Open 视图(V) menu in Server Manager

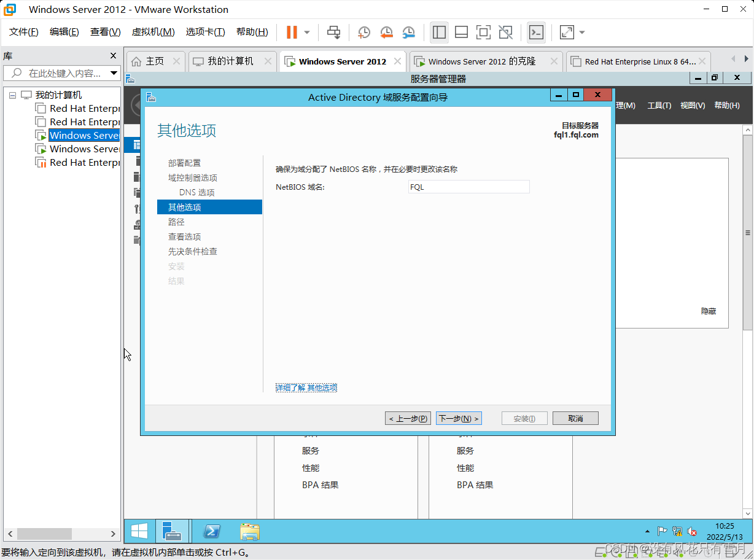click(693, 106)
